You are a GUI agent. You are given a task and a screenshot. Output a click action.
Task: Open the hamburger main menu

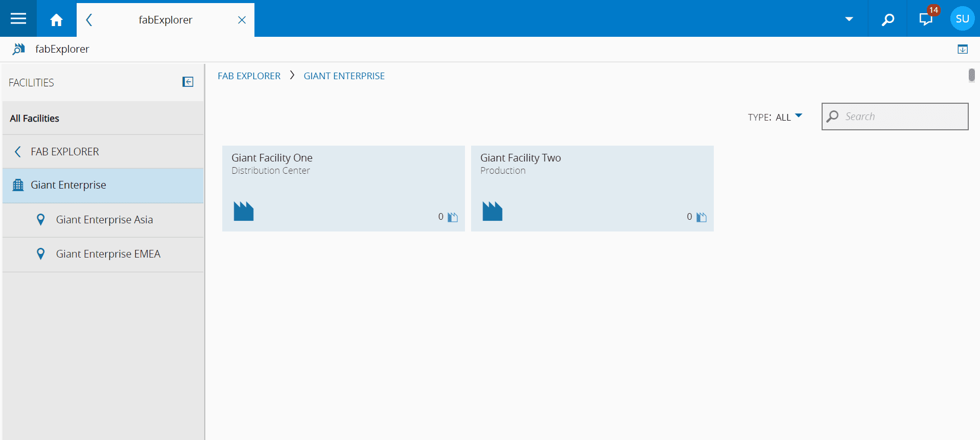pyautogui.click(x=18, y=19)
